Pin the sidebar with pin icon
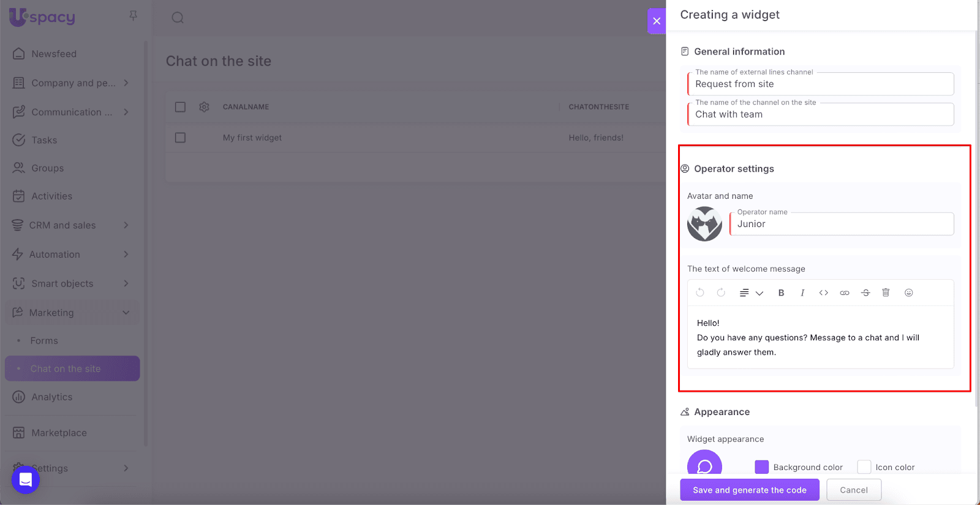 [133, 16]
